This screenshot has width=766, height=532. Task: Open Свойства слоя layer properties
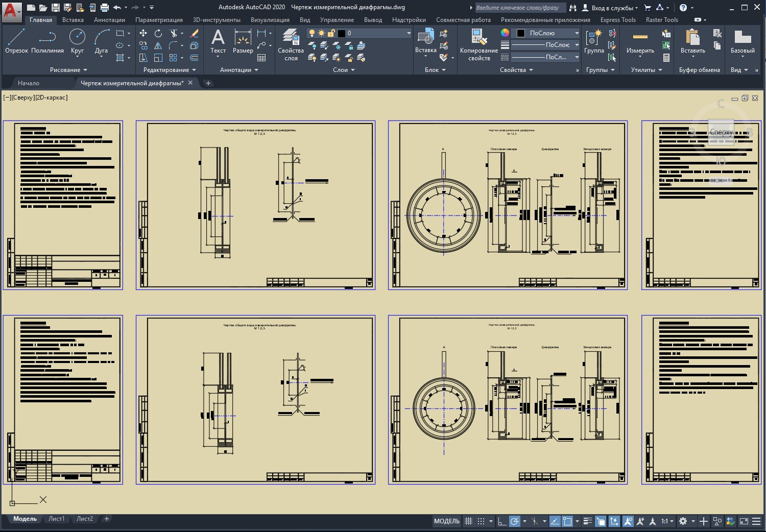pos(291,44)
